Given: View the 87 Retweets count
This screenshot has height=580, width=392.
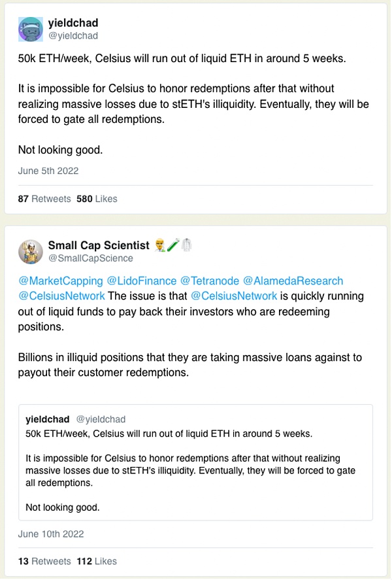Looking at the screenshot, I should pyautogui.click(x=44, y=199).
